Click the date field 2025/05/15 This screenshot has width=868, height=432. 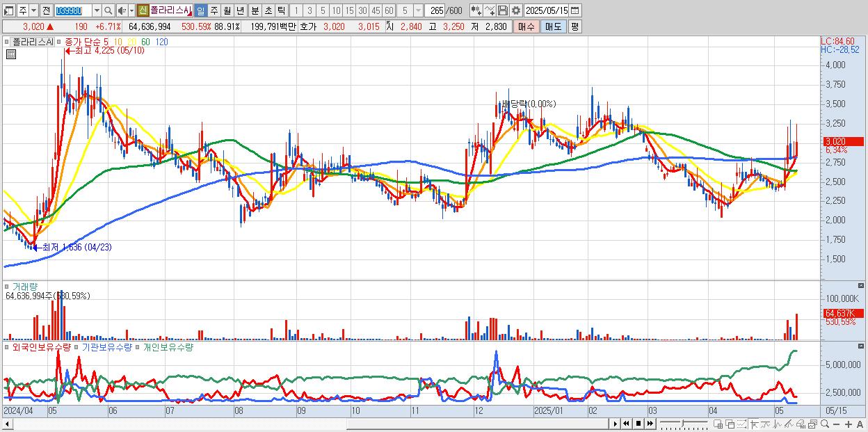[x=546, y=10]
